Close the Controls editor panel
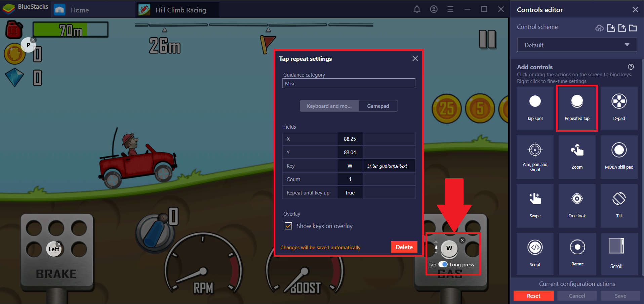Screen dimensions: 644x304 (x=635, y=10)
